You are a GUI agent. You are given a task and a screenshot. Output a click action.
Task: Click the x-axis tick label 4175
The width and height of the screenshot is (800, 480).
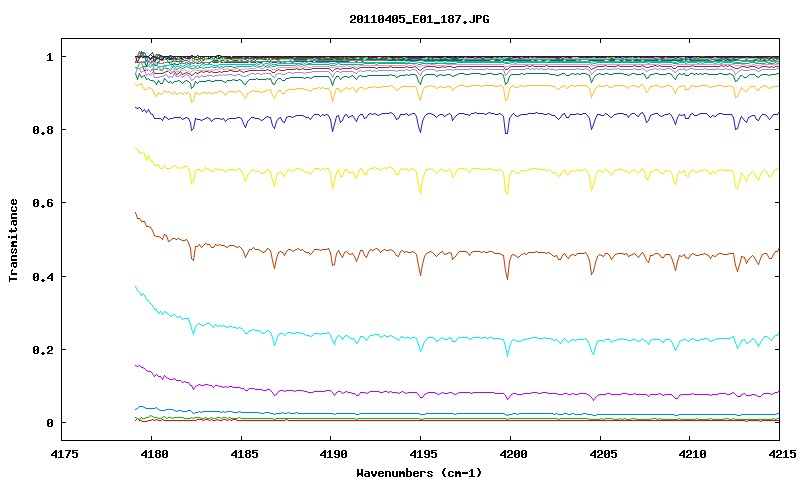tap(65, 453)
